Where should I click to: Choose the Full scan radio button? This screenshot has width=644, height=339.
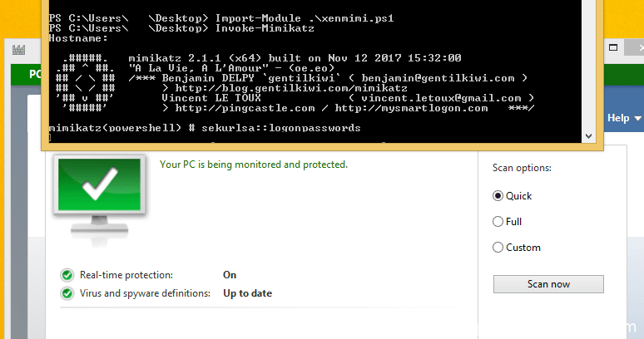498,222
